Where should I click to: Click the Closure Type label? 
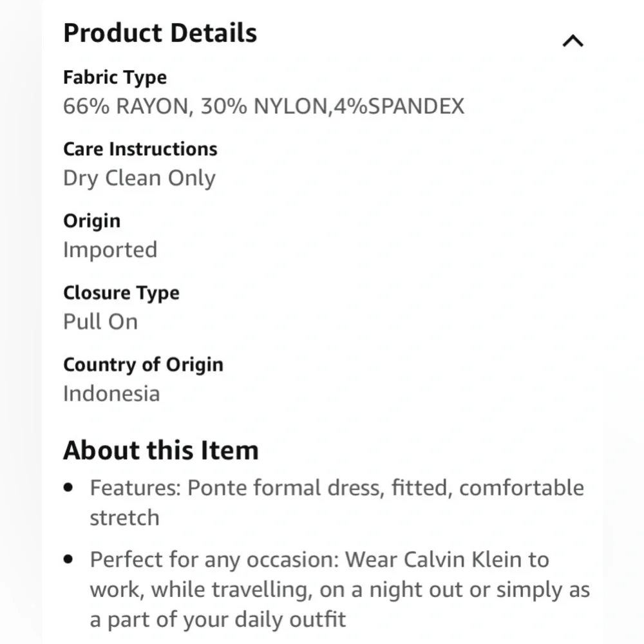pyautogui.click(x=121, y=293)
